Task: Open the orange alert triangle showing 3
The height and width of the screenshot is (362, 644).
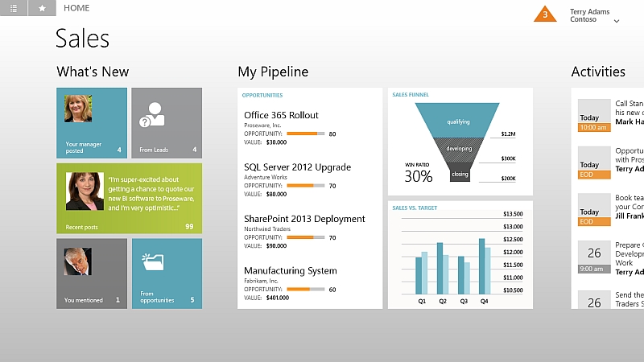Action: point(545,14)
